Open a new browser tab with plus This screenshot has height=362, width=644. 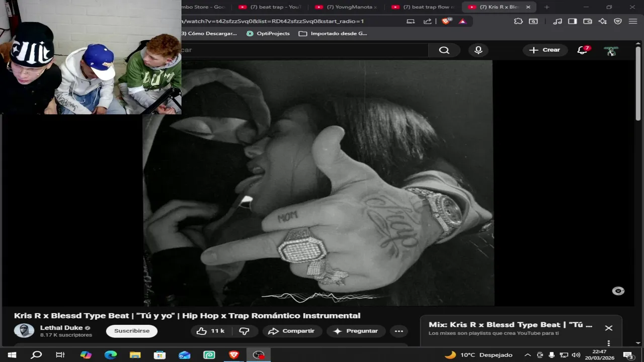[546, 7]
